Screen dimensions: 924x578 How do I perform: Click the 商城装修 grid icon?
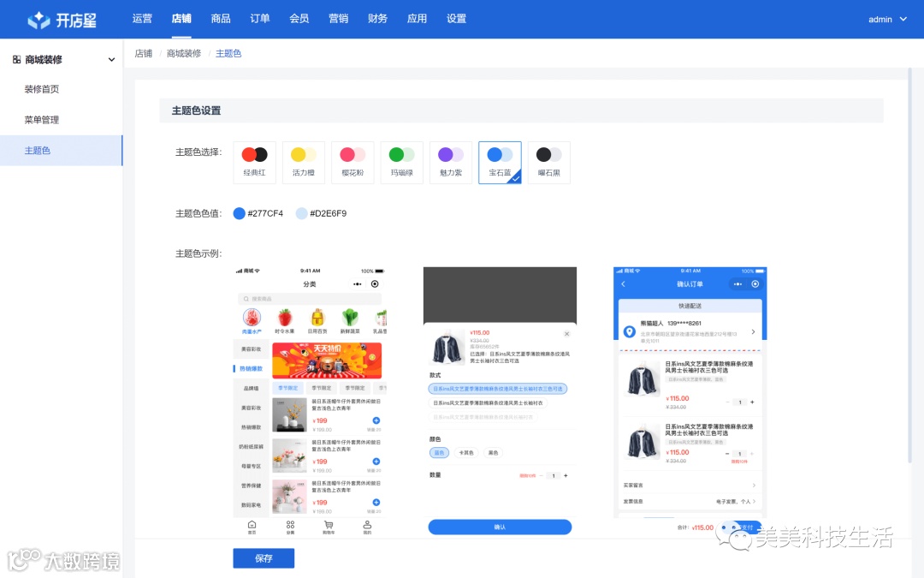[16, 60]
